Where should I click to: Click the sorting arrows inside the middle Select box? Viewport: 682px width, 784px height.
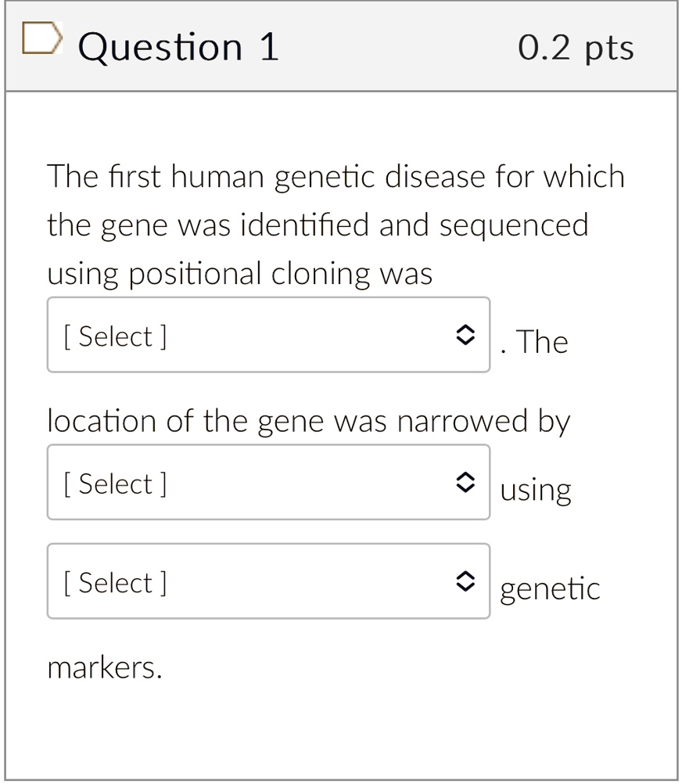tap(466, 483)
